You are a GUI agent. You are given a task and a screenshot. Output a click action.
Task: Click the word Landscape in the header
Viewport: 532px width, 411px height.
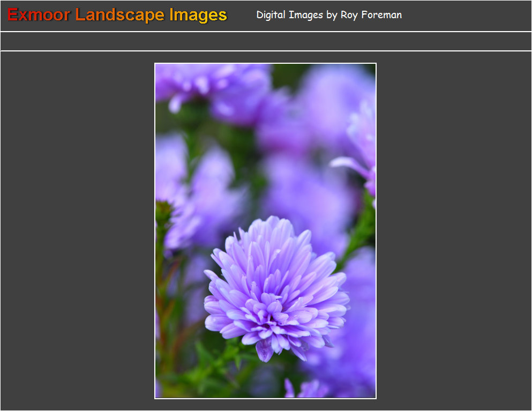(x=119, y=15)
